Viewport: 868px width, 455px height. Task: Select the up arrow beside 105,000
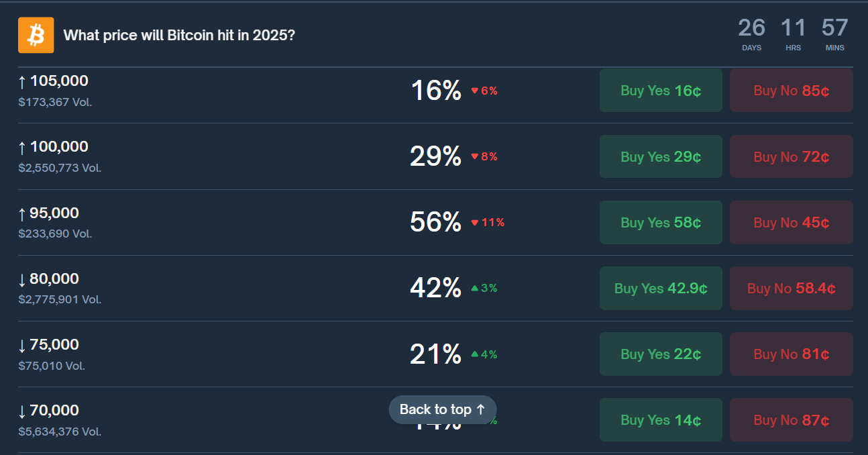coord(21,81)
